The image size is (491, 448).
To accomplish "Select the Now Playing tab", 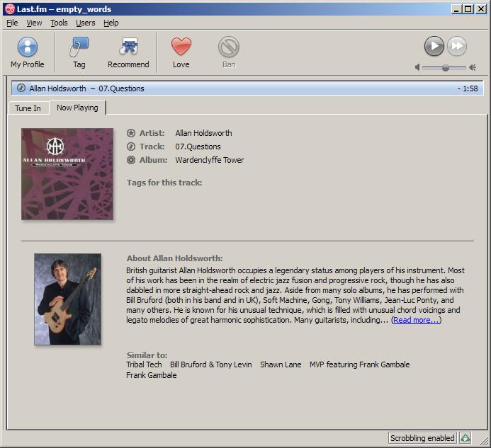I will (x=77, y=108).
